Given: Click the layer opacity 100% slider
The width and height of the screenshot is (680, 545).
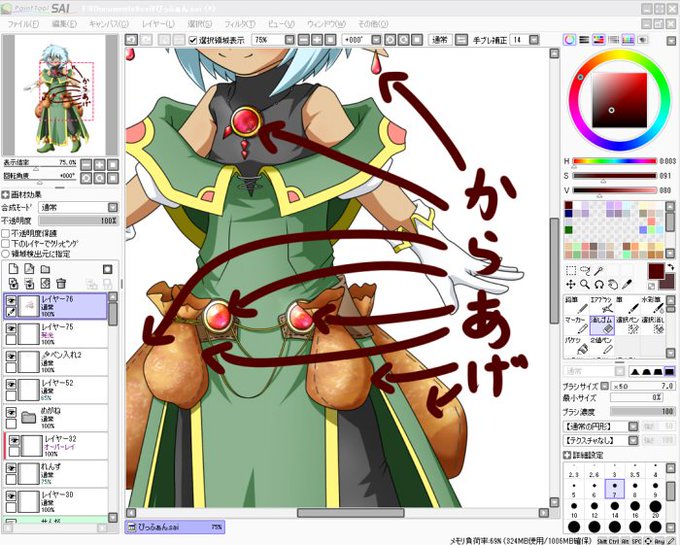Looking at the screenshot, I should (x=78, y=221).
